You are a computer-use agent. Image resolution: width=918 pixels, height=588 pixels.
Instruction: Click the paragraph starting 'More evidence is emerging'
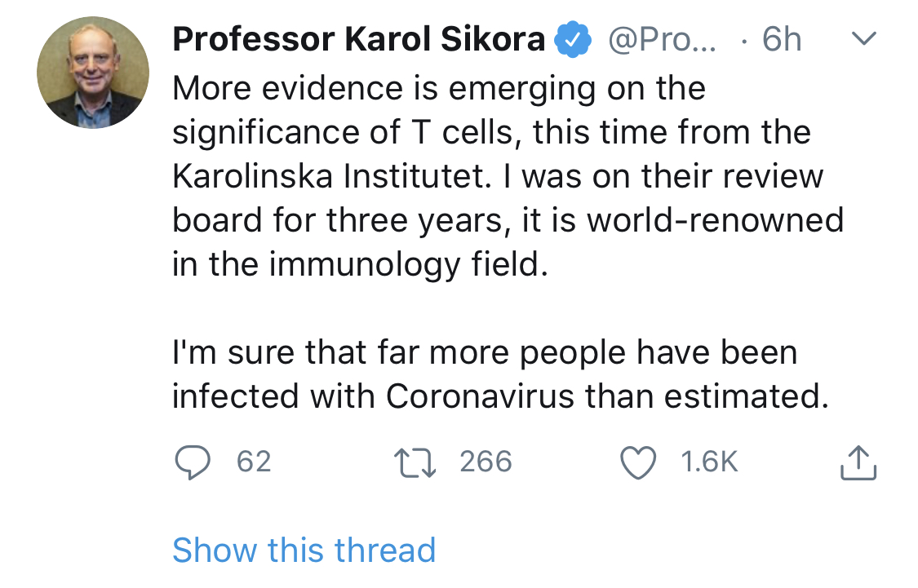point(490,177)
